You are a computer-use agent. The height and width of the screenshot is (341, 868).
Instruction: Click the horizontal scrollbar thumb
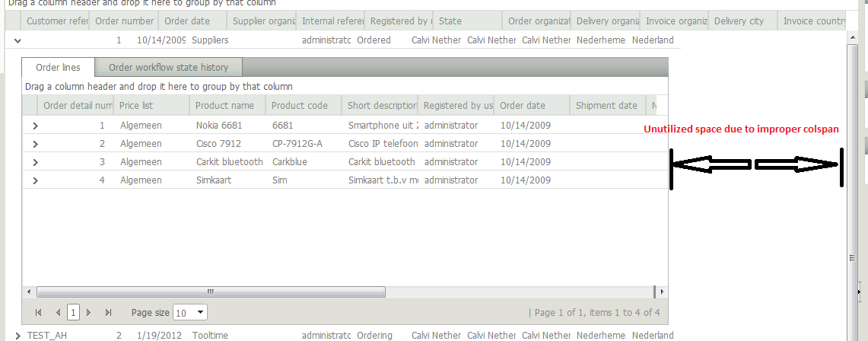pyautogui.click(x=211, y=292)
